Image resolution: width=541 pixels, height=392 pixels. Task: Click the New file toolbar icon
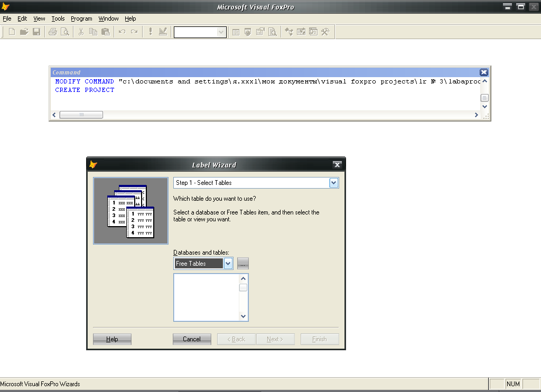(12, 32)
